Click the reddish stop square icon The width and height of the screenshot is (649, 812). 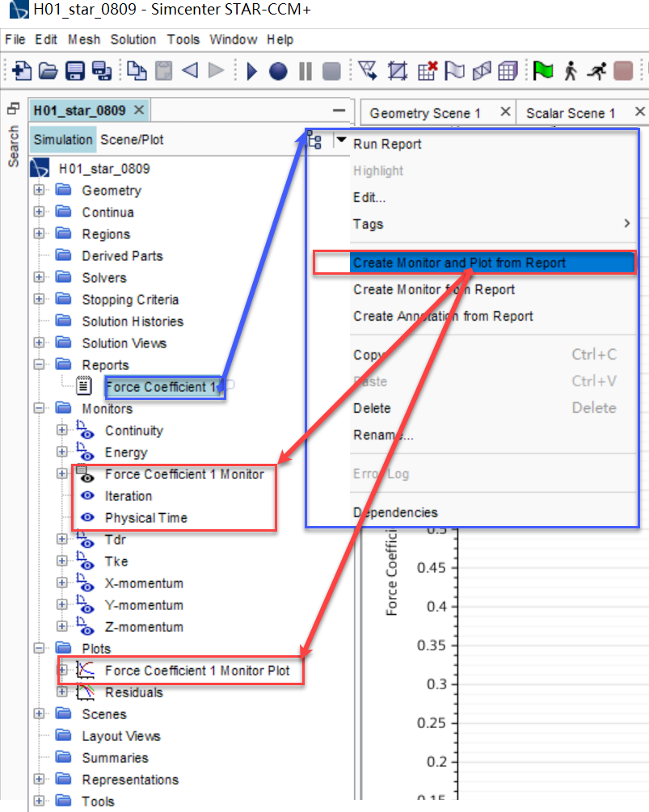tap(623, 71)
